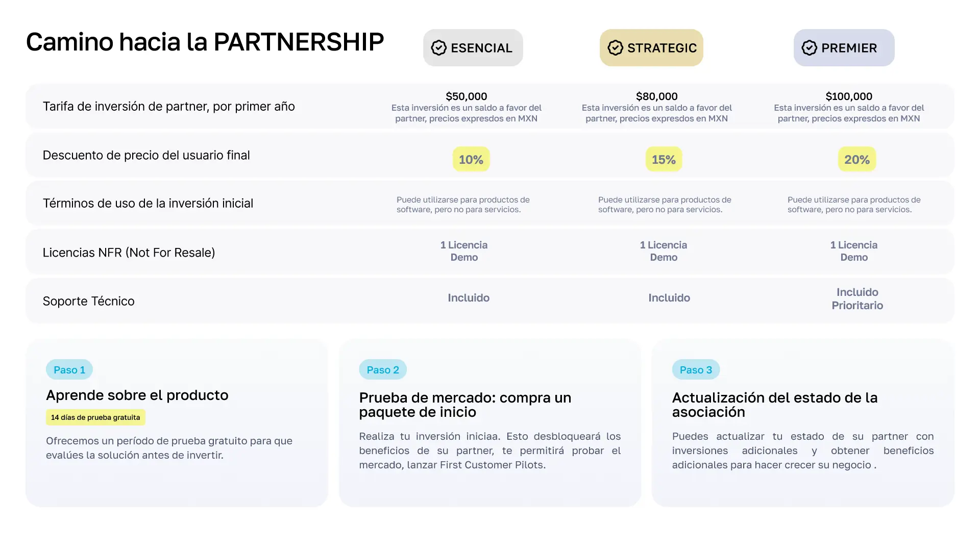
Task: Select the 'Camino hacia la PARTNERSHIP' title
Action: pos(205,42)
